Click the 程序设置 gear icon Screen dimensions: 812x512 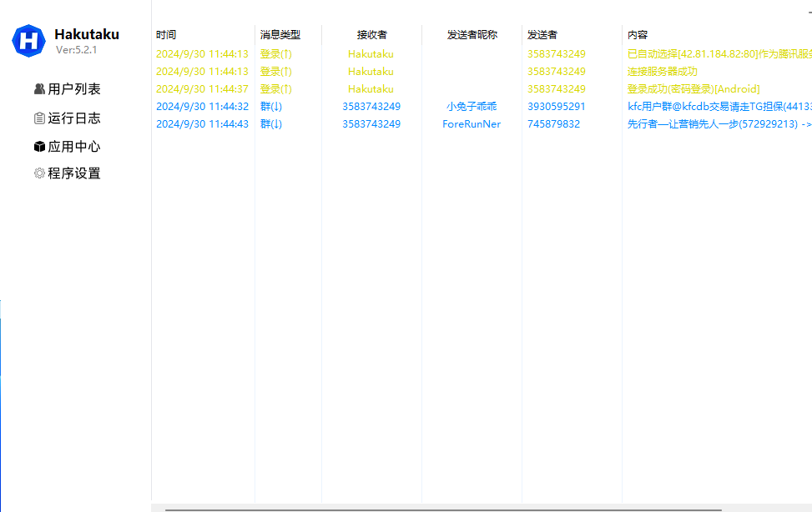pyautogui.click(x=39, y=173)
